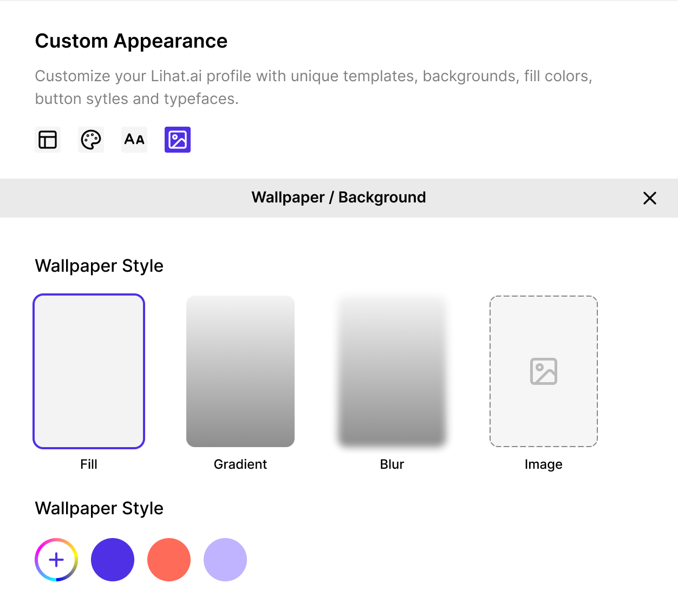Open the color palette icon tab
This screenshot has height=616, width=678.
click(x=91, y=140)
